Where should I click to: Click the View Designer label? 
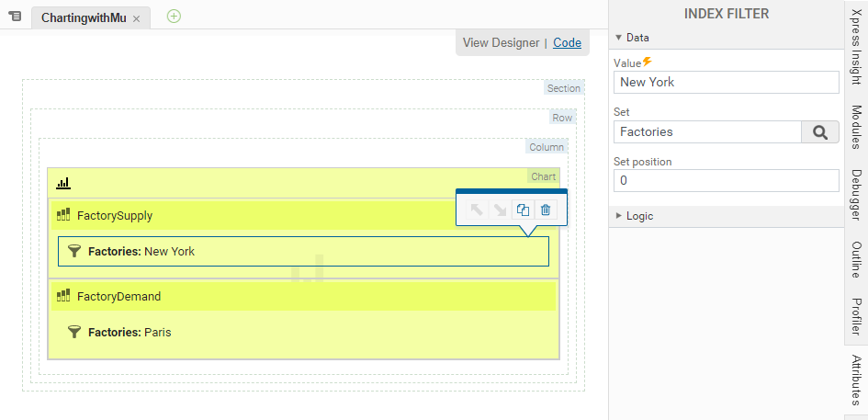501,42
